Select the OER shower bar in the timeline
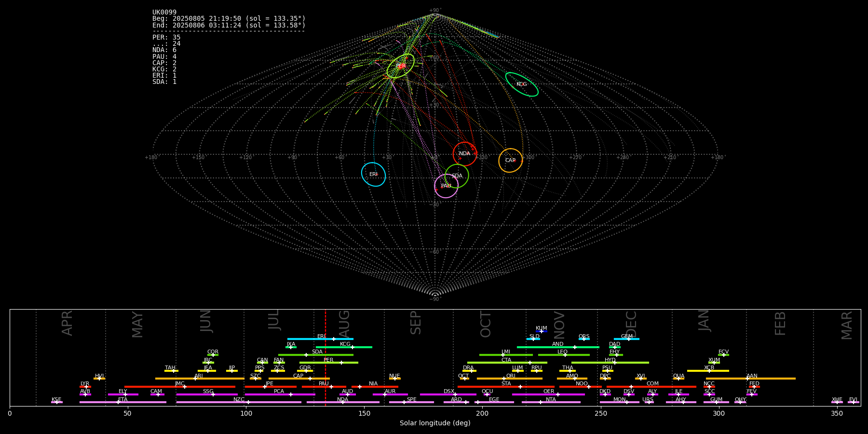This screenshot has height=434, width=868. pos(548,394)
